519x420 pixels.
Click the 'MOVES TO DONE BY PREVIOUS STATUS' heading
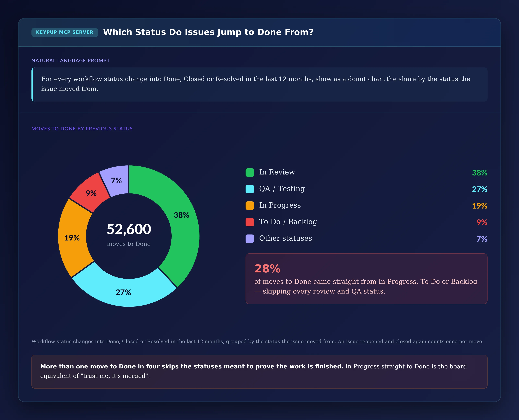(82, 129)
